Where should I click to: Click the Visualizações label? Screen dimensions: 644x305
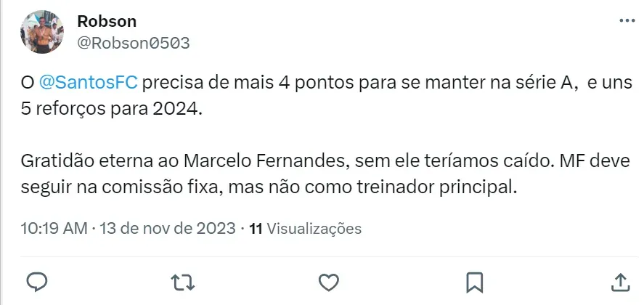[x=314, y=228]
